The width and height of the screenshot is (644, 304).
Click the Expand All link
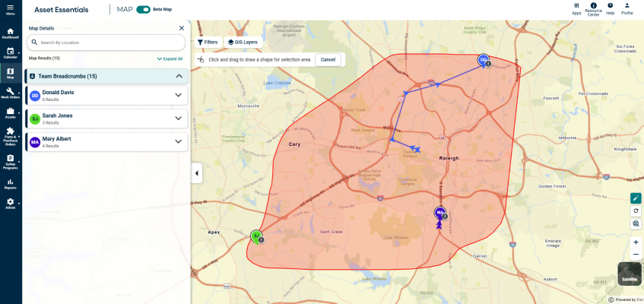pyautogui.click(x=170, y=59)
